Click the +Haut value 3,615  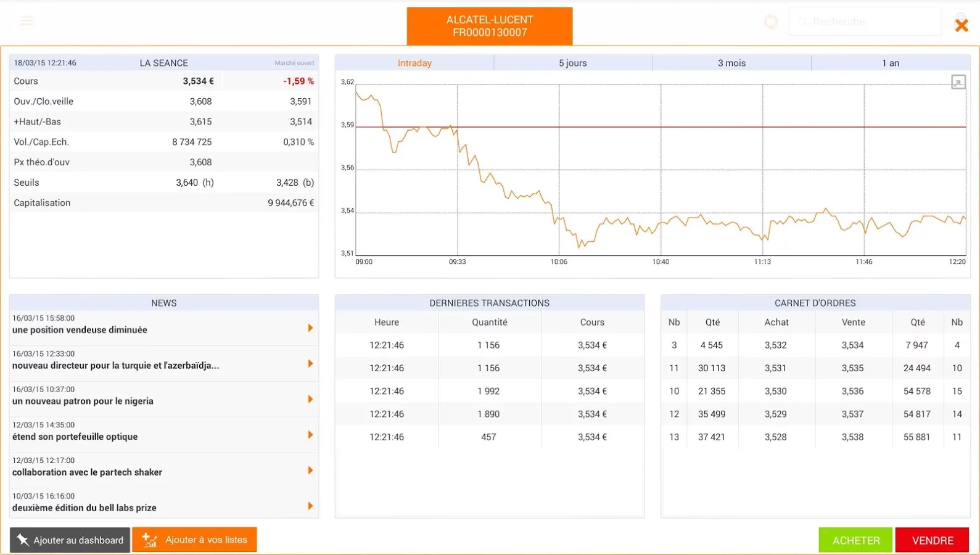(x=200, y=121)
